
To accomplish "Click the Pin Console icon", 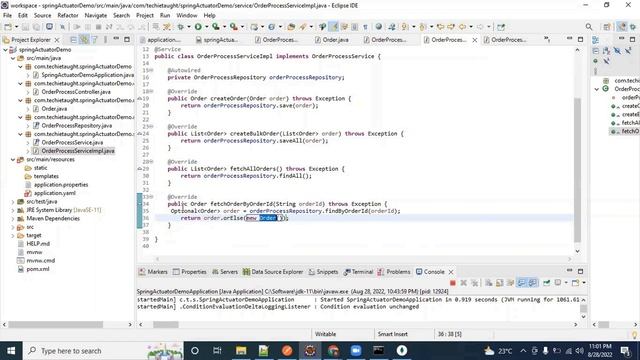I will click(x=547, y=283).
